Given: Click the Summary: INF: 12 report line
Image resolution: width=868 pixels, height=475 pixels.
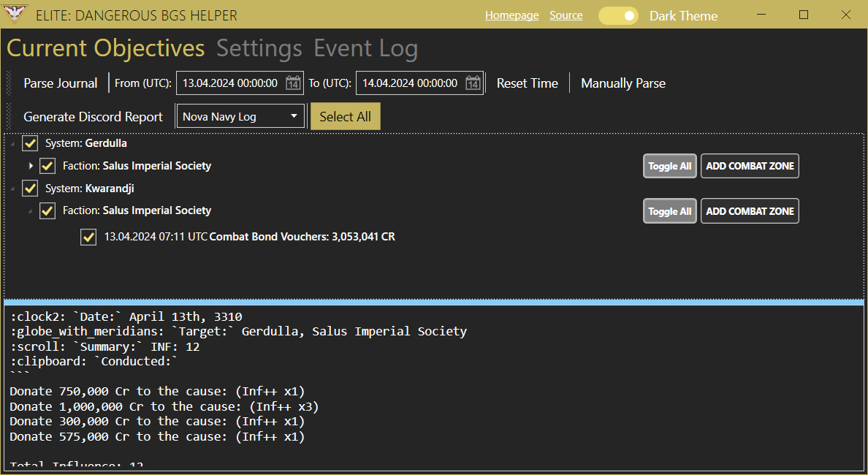Looking at the screenshot, I should [104, 346].
